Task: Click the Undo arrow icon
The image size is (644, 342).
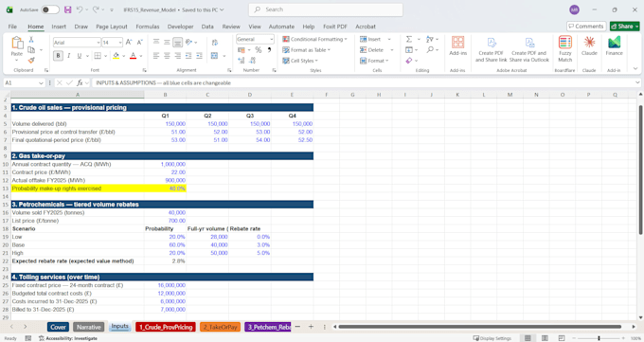Action: coord(80,9)
